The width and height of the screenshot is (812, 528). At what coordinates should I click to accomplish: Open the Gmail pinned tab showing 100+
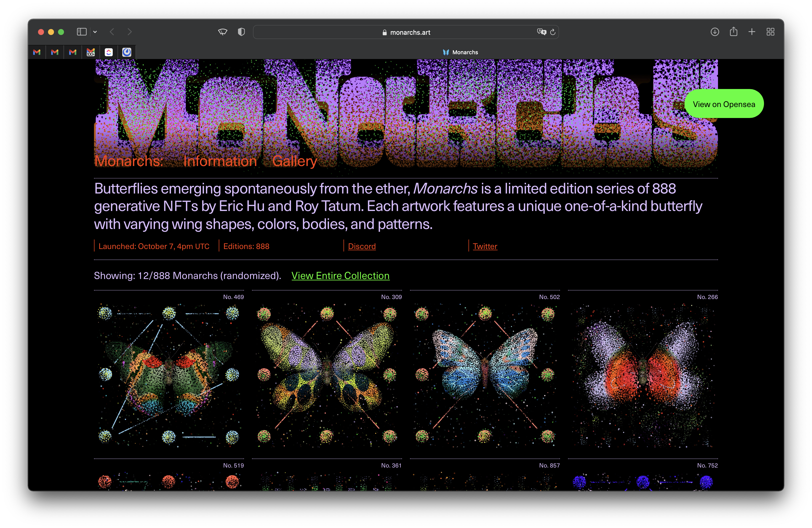point(91,52)
